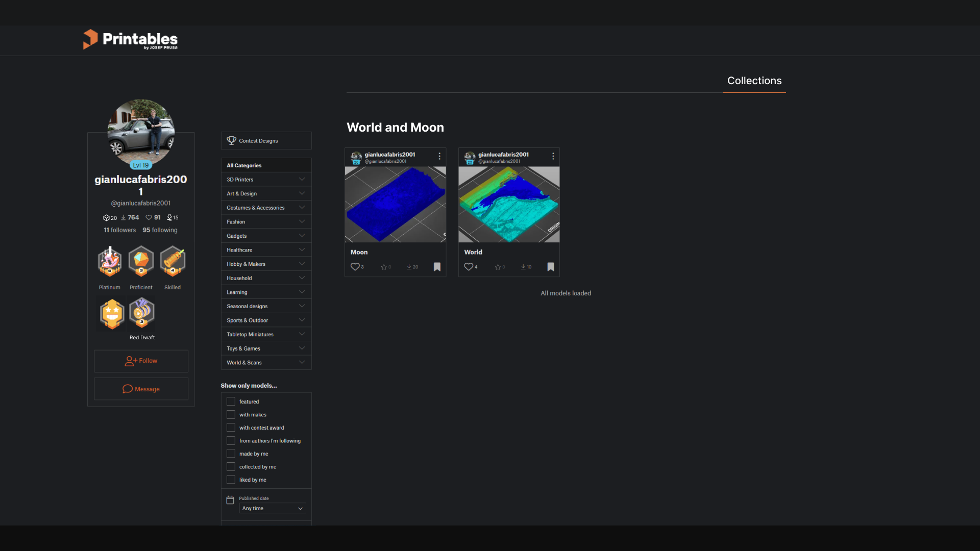This screenshot has height=551, width=980.
Task: Click the bookmark icon on Moon model
Action: coord(437,267)
